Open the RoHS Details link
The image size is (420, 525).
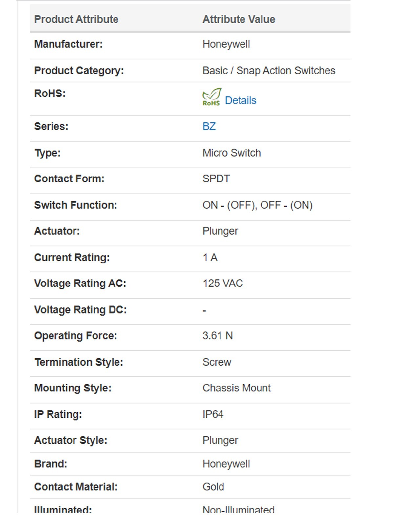click(241, 100)
